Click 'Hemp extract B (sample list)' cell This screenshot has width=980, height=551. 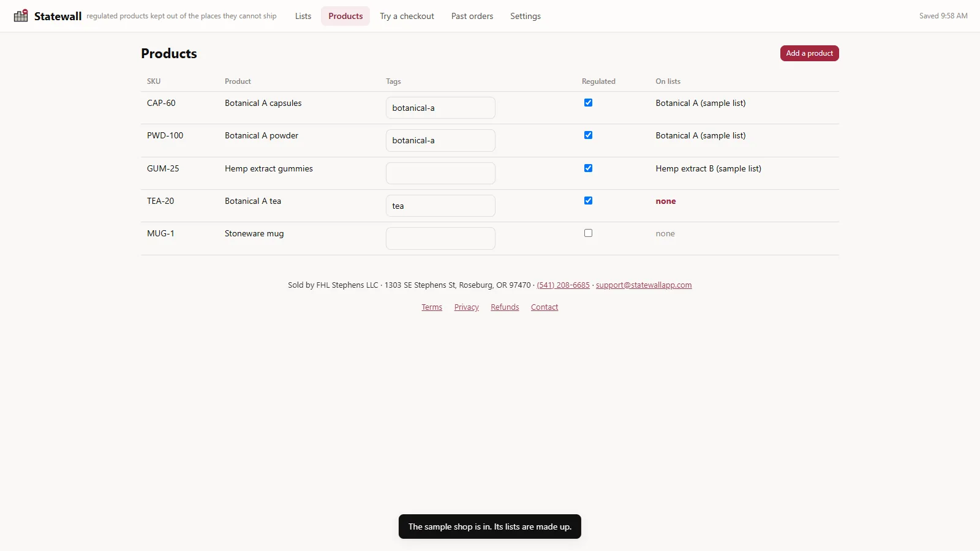pyautogui.click(x=709, y=168)
